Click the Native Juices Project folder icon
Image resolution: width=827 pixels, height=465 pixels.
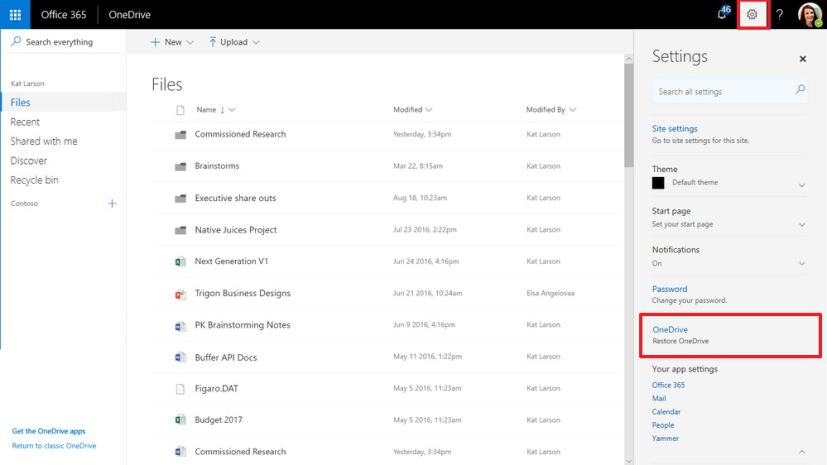[x=180, y=230]
